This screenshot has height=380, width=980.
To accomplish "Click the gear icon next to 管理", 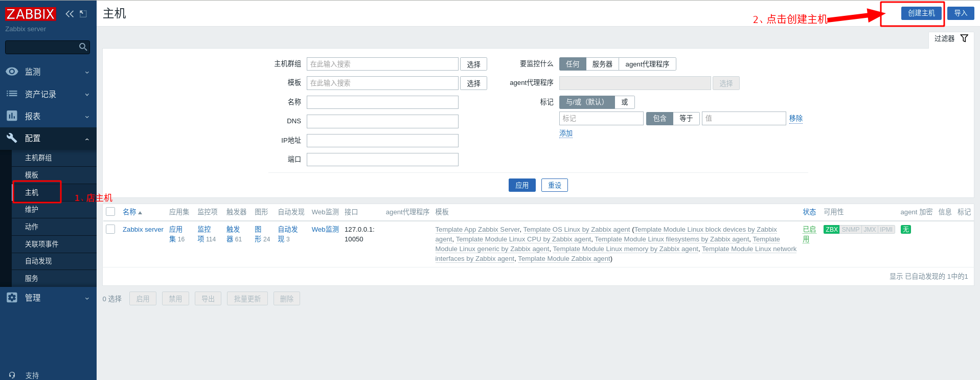I will click(x=12, y=297).
